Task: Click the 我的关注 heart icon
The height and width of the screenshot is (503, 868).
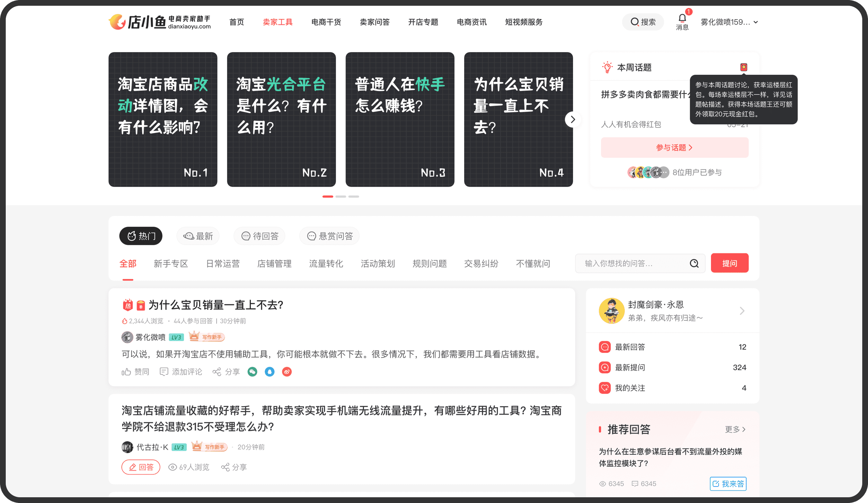Action: 605,388
